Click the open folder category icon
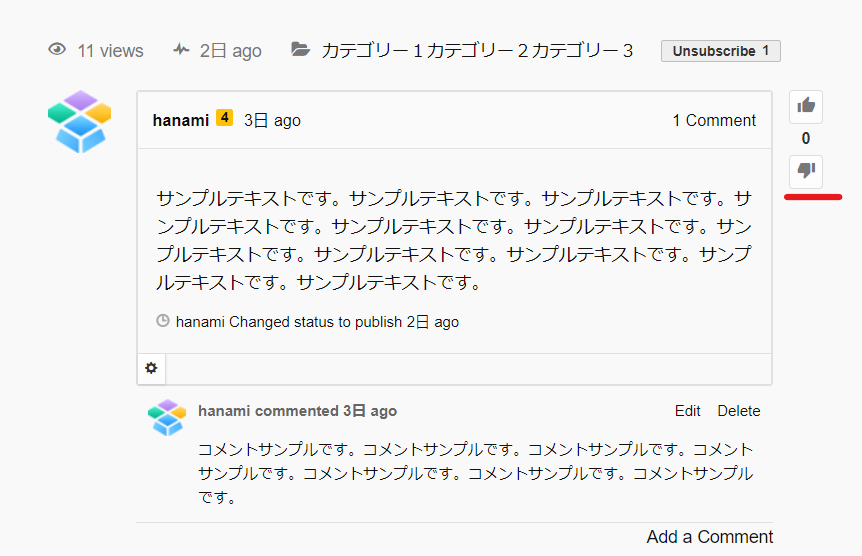 point(300,50)
